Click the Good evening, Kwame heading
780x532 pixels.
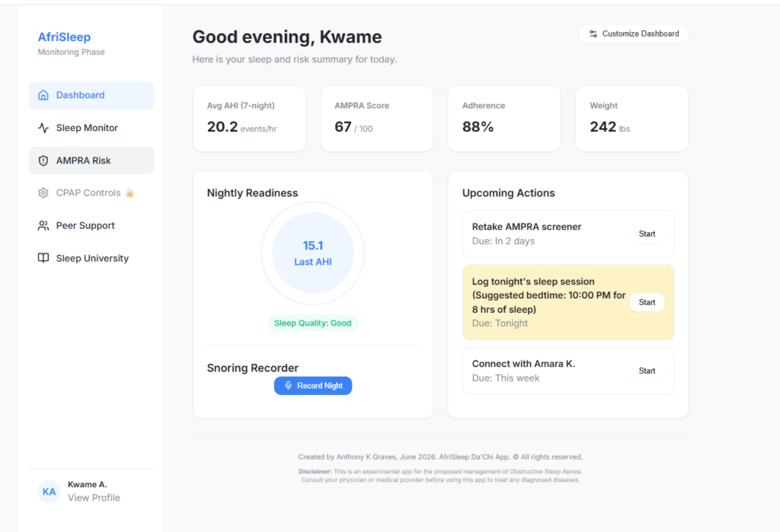[287, 37]
